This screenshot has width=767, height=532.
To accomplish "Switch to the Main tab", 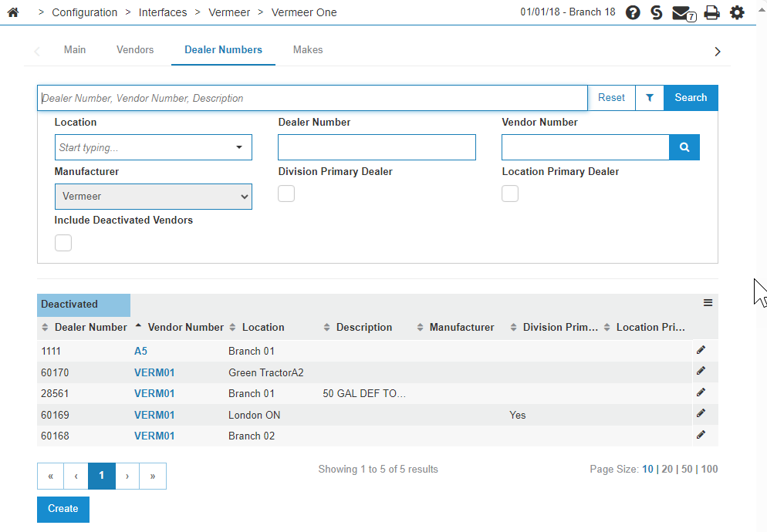I will tap(75, 50).
